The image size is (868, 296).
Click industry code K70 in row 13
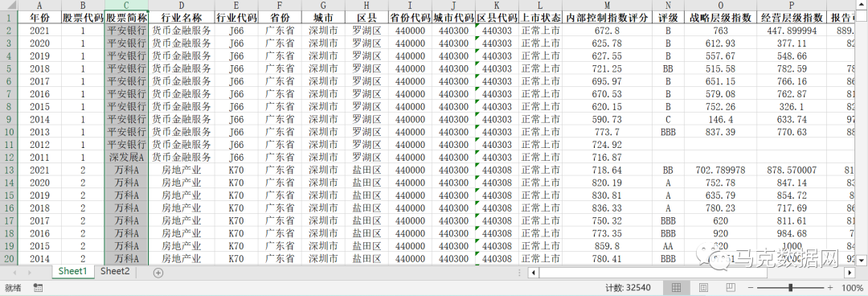236,171
